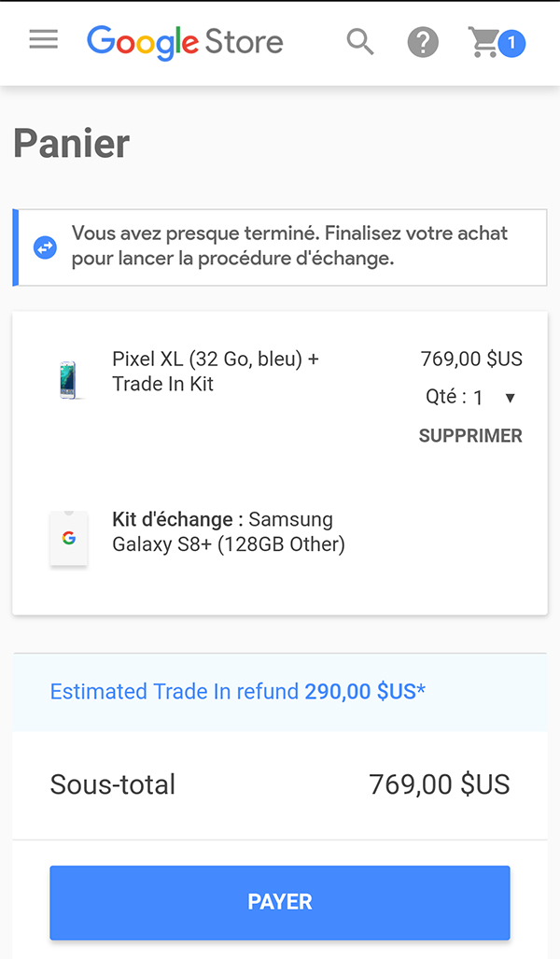Click the Google G icon on the trade-in kit
Screen dimensions: 560x959
68,537
